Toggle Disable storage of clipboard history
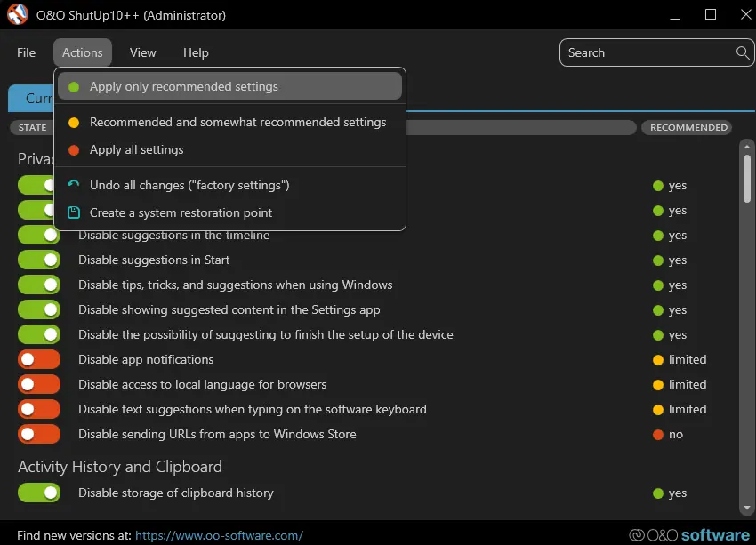756x545 pixels. tap(39, 493)
